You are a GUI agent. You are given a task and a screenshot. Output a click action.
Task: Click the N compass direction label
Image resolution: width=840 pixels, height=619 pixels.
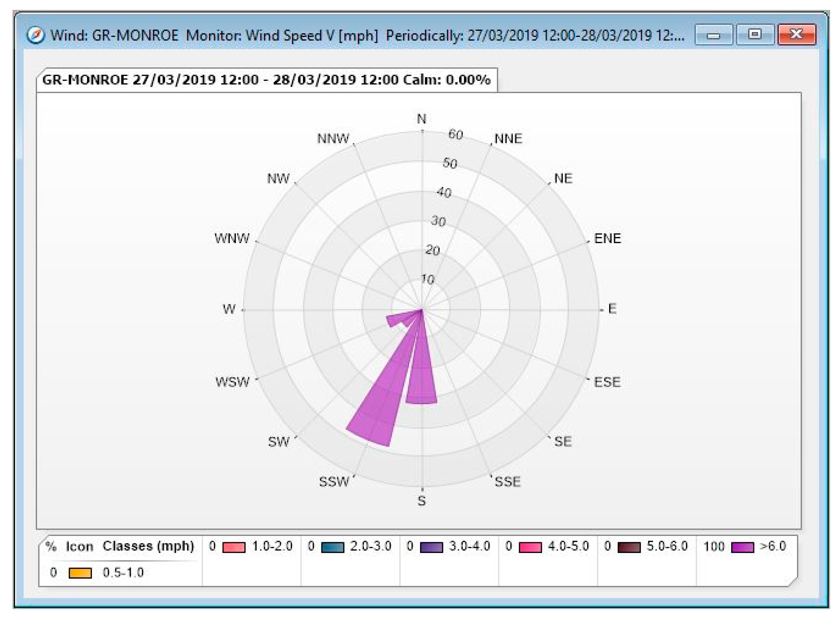tap(422, 119)
